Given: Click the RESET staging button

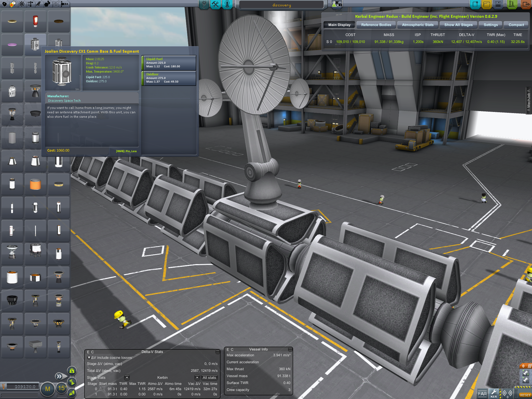Looking at the screenshot, I should click(525, 395).
